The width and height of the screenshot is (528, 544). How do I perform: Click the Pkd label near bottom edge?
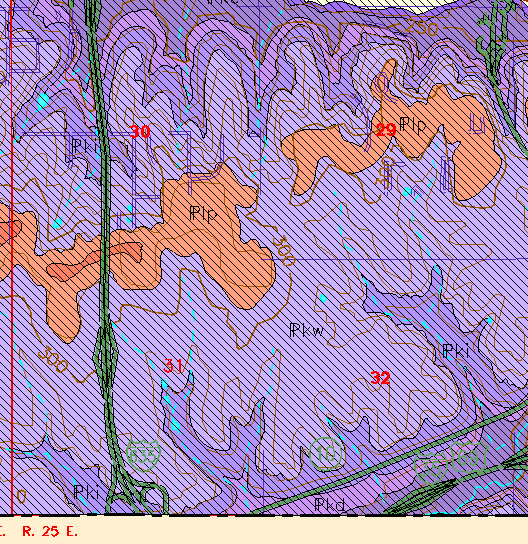coord(330,504)
